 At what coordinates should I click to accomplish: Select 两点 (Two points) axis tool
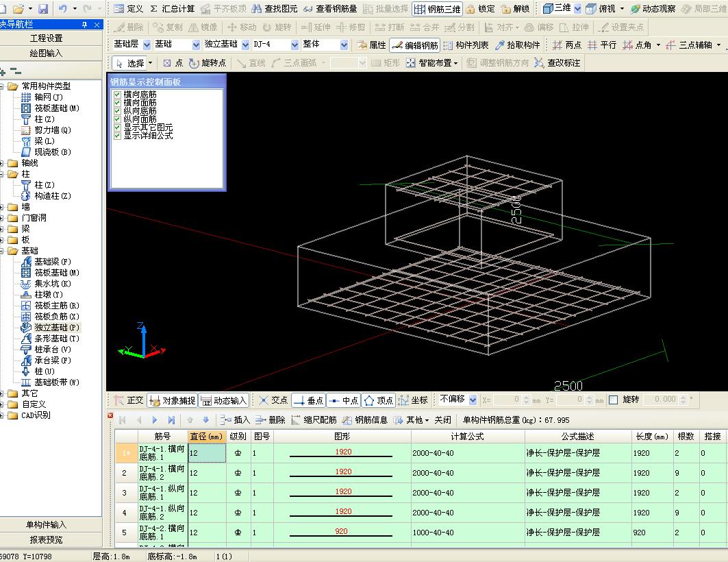tap(567, 45)
